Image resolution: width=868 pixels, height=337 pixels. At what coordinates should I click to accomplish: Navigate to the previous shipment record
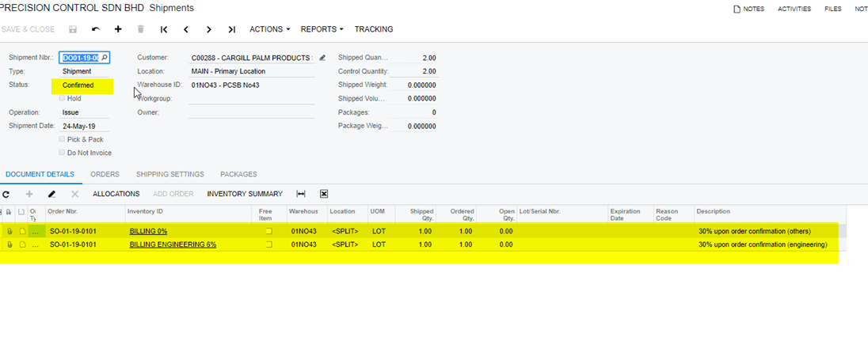186,29
